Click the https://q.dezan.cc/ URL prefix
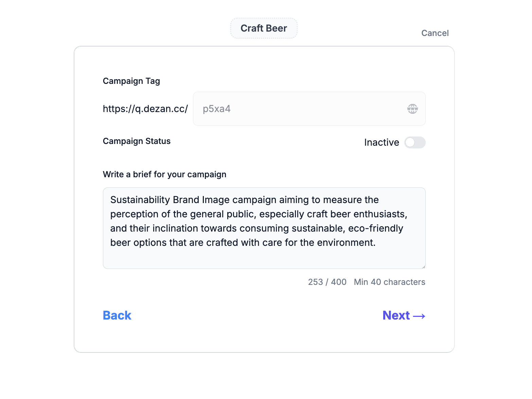 pyautogui.click(x=145, y=109)
